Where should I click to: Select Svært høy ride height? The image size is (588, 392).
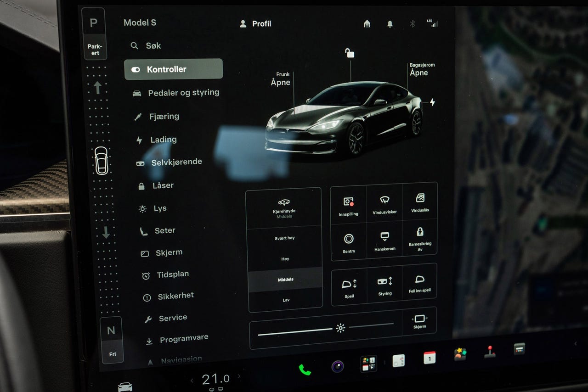coord(285,238)
